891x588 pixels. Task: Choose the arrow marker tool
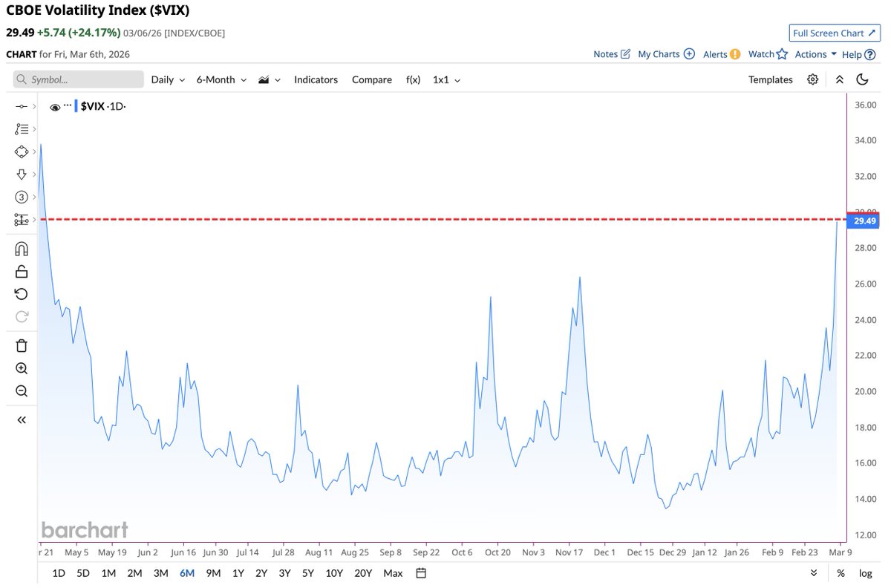click(x=21, y=174)
